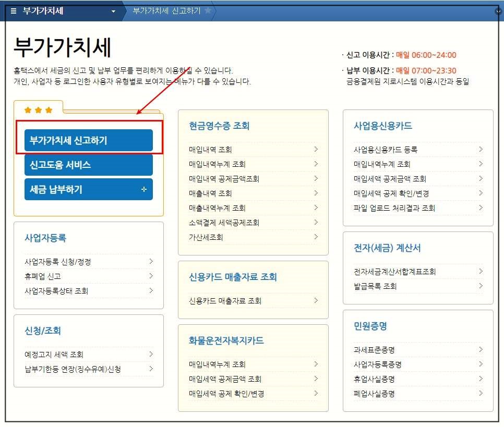
Task: Open 신용카드 매출자료 조회 list link
Action: 225,301
